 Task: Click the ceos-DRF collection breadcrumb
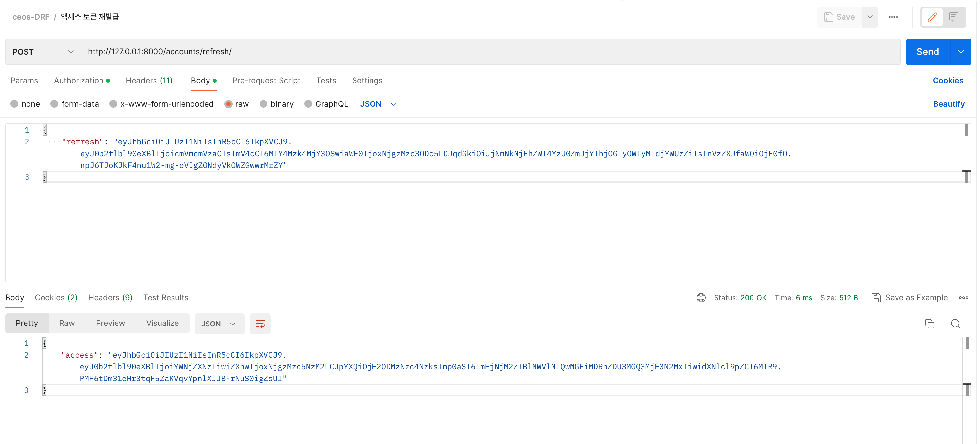click(31, 17)
